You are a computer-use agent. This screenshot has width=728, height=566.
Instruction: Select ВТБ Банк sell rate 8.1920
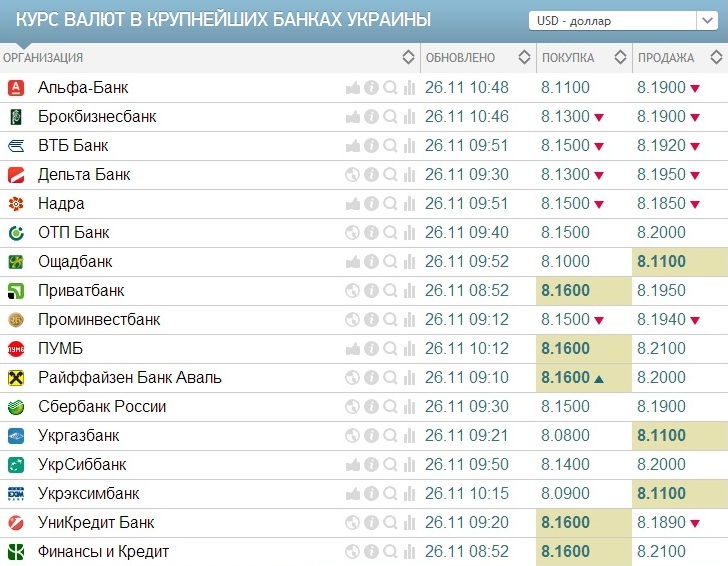(661, 145)
